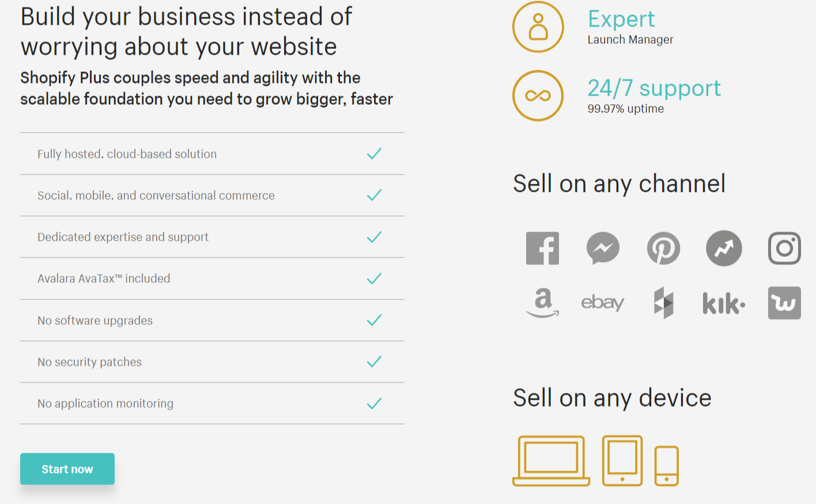Click the checkmark beside Fully hosted solution

[375, 154]
